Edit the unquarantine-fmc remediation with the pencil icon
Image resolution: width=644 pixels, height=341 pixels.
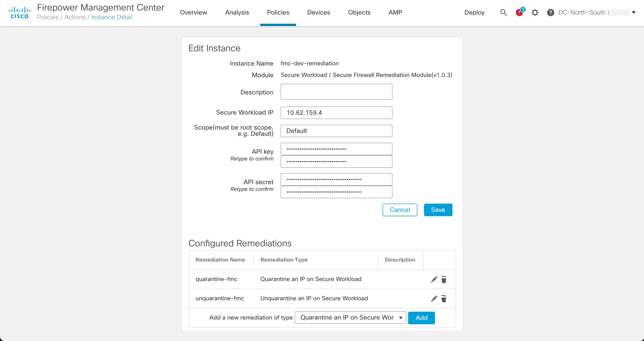point(434,298)
